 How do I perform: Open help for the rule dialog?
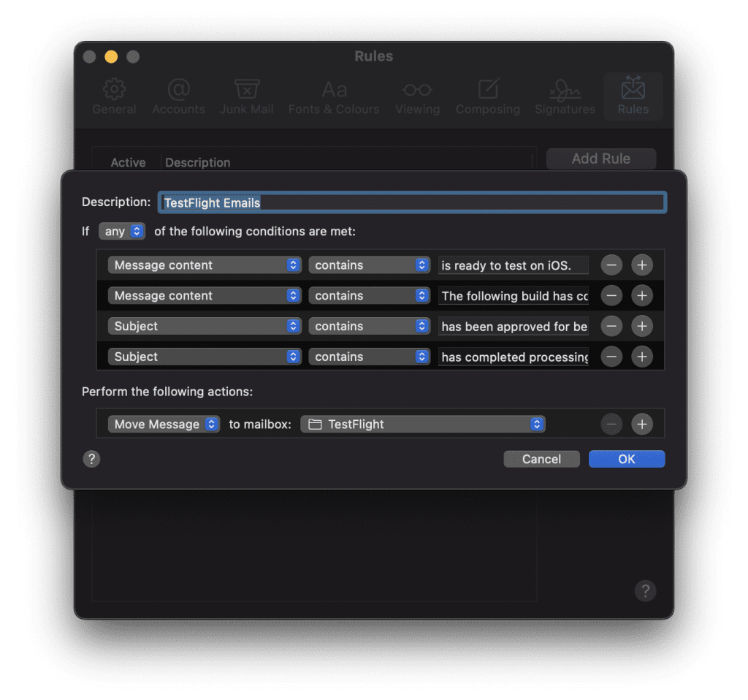[x=91, y=459]
